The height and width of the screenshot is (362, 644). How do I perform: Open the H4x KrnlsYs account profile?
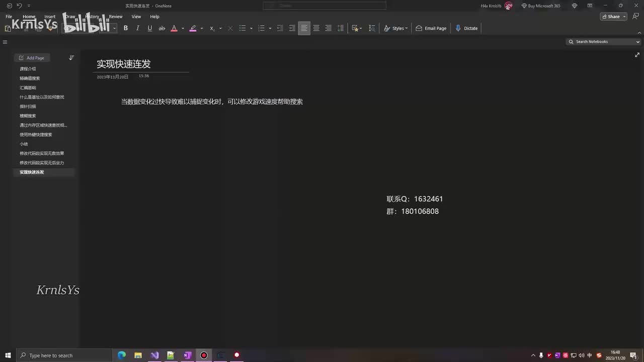tap(497, 6)
